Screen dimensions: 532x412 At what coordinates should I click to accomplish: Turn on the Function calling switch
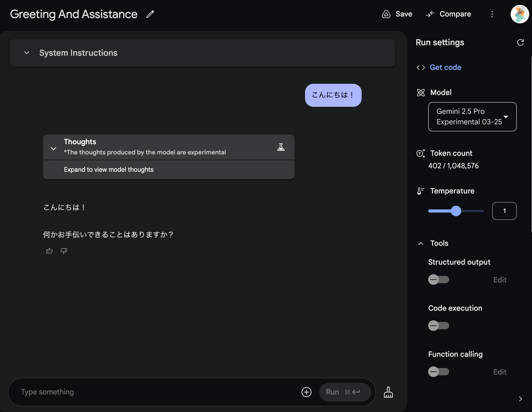(x=438, y=372)
